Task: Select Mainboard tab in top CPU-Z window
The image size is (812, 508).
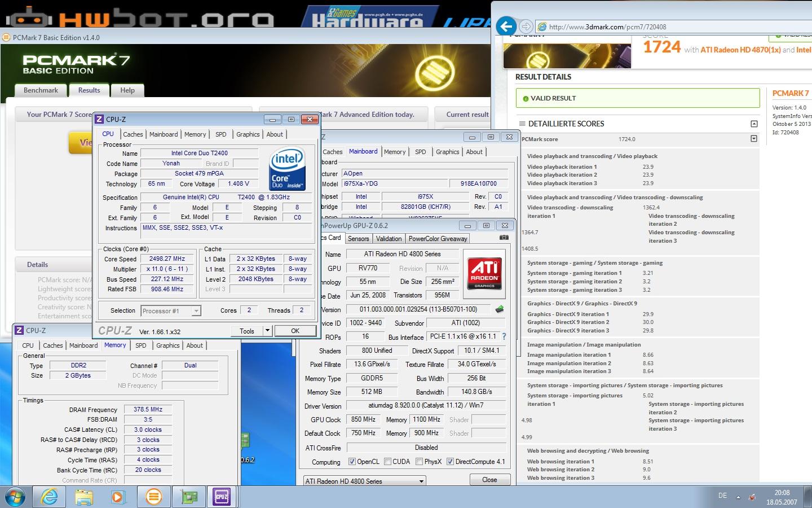Action: [164, 134]
